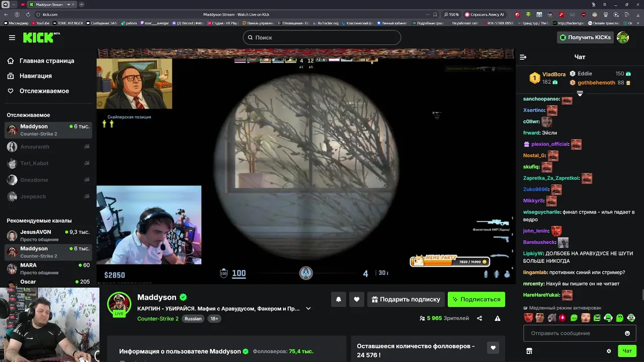Image resolution: width=644 pixels, height=362 pixels.
Task: Click the KICK logo
Action: pos(41,38)
